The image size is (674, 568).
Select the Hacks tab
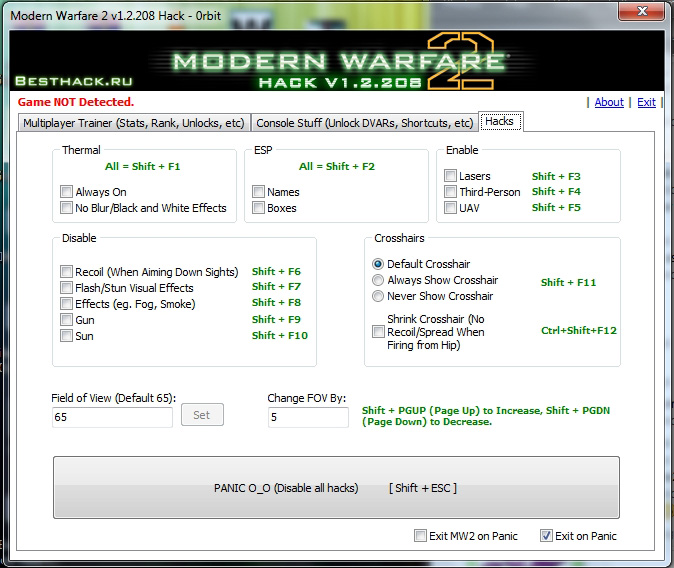(500, 121)
